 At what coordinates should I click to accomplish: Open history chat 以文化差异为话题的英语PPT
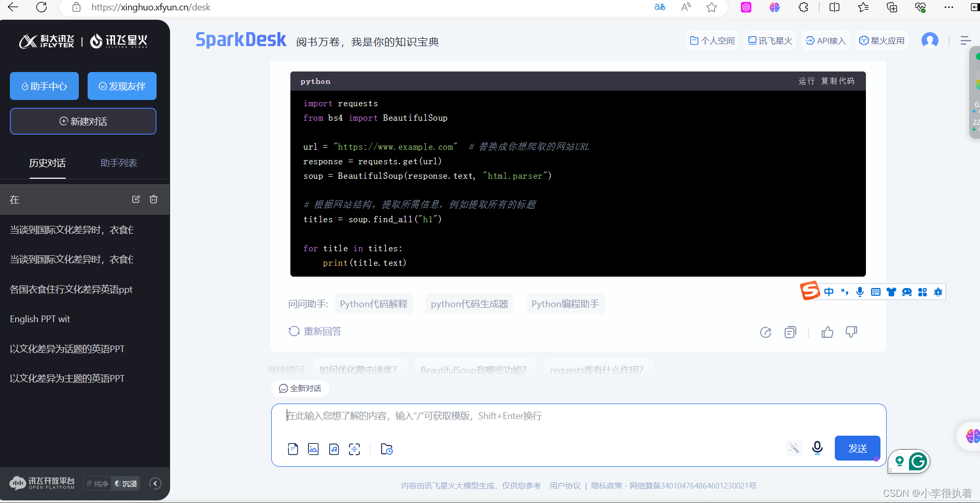pyautogui.click(x=67, y=349)
